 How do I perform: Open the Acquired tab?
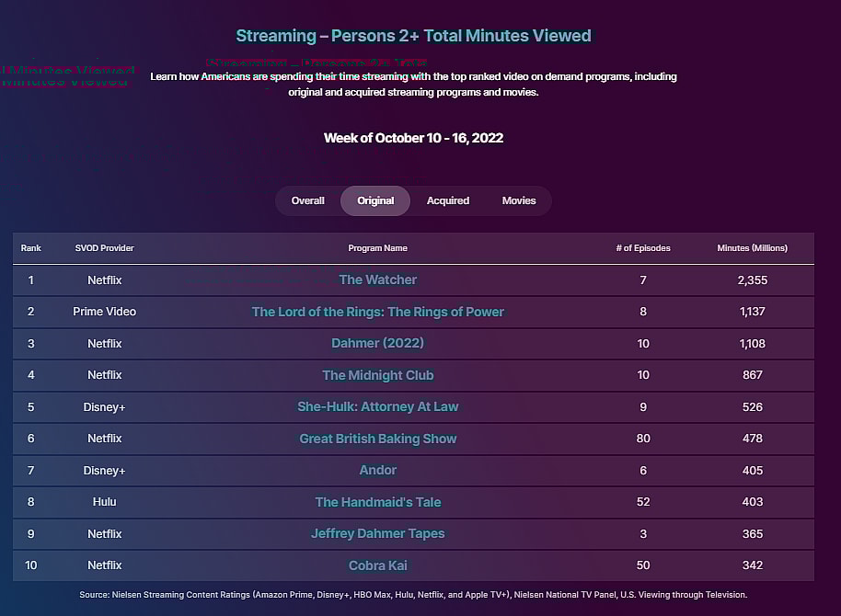(448, 200)
